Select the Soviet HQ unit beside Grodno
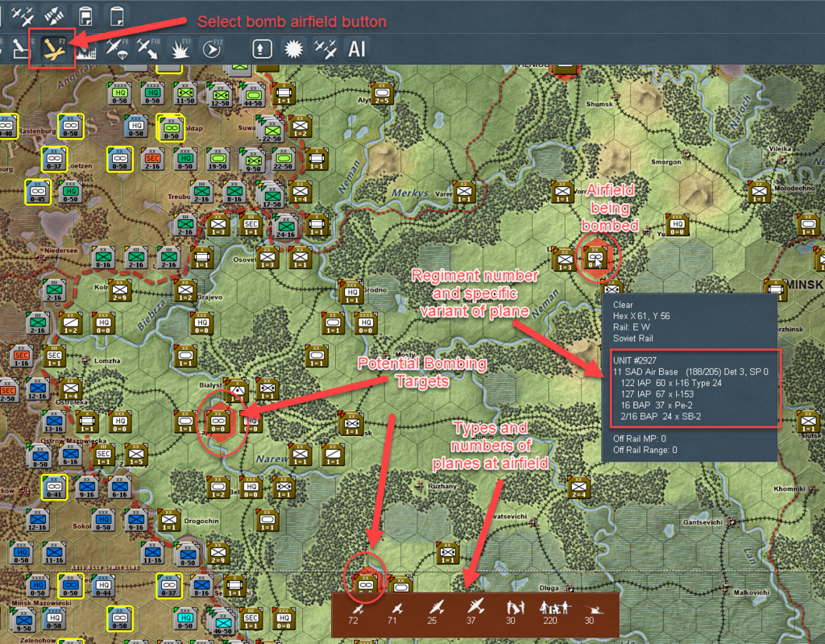Image resolution: width=825 pixels, height=644 pixels. pyautogui.click(x=351, y=291)
